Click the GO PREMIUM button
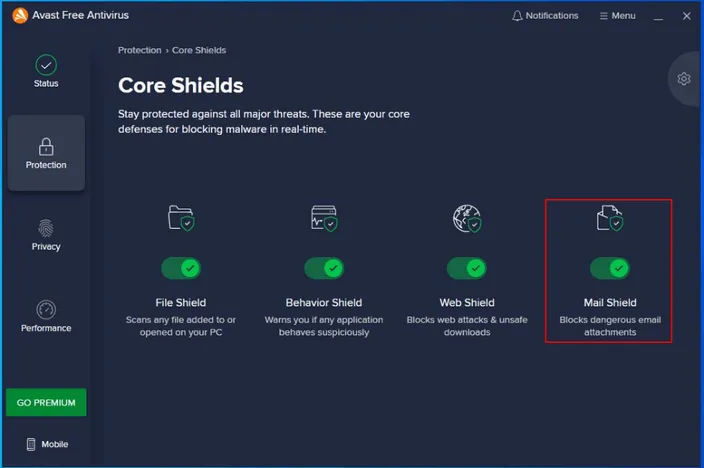 tap(46, 402)
